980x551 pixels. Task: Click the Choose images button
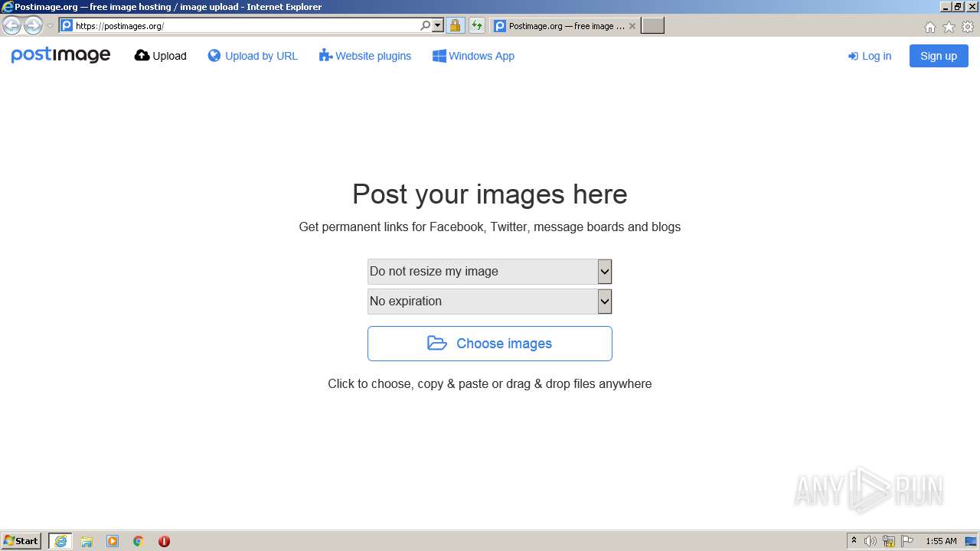click(x=490, y=344)
